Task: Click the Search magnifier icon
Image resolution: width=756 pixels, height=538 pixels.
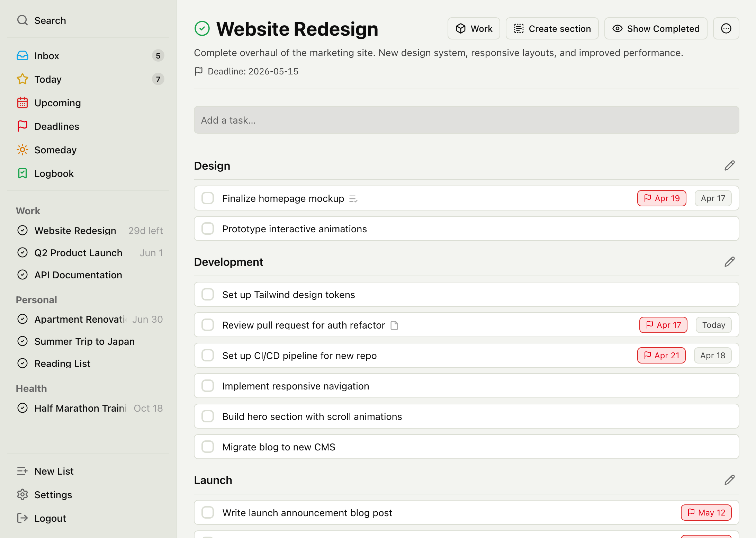Action: point(22,20)
